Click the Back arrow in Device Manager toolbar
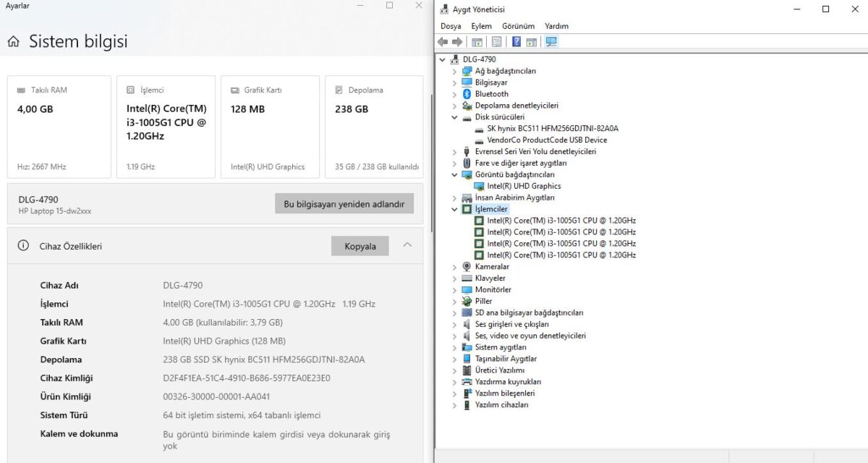The height and width of the screenshot is (463, 868). click(443, 42)
